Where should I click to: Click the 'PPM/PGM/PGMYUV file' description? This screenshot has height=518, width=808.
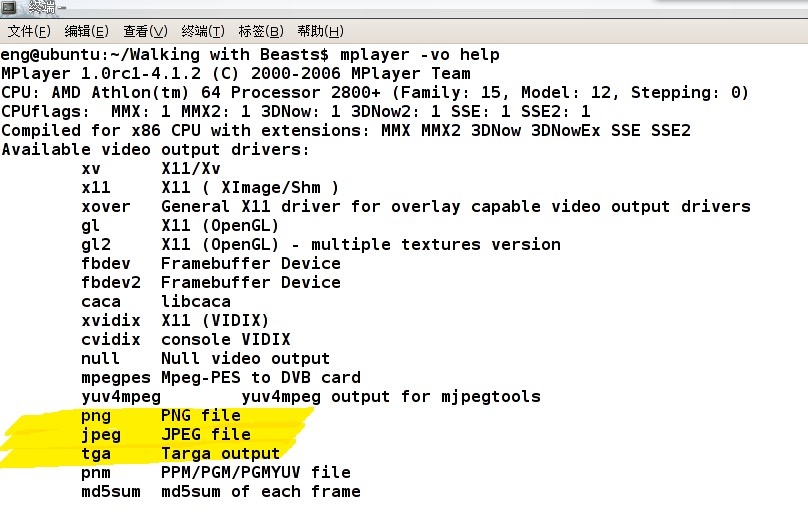[256, 473]
